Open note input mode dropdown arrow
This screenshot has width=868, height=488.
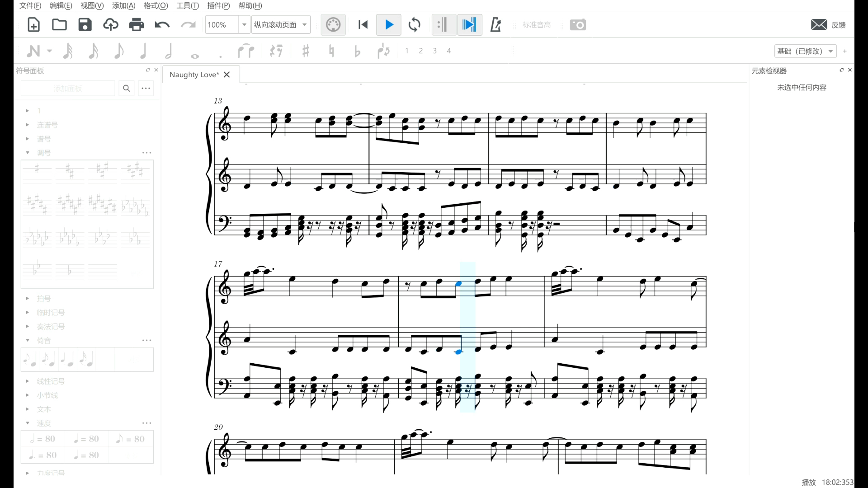click(49, 51)
